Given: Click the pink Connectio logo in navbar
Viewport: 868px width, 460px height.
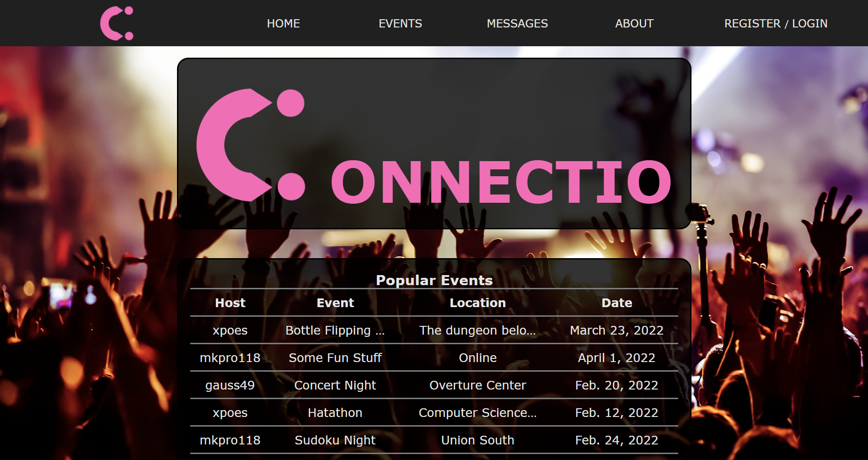Looking at the screenshot, I should click(x=117, y=23).
